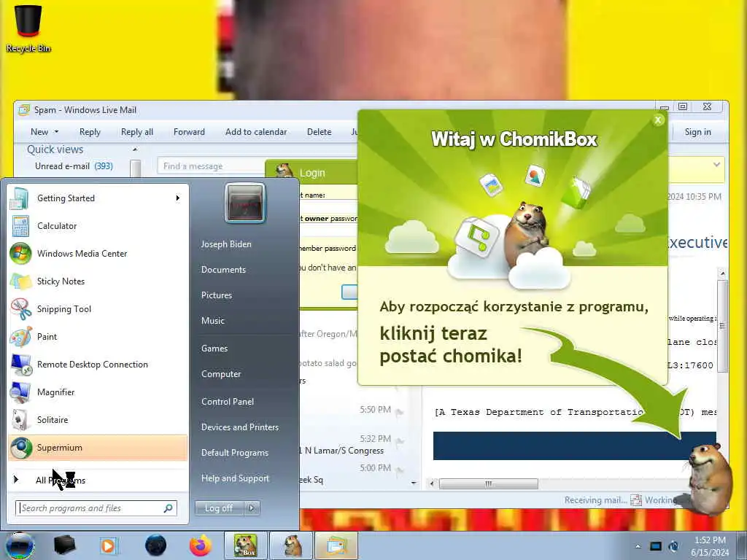Click the flag next to 5:50 PM message
The height and width of the screenshot is (560, 747).
pos(399,413)
